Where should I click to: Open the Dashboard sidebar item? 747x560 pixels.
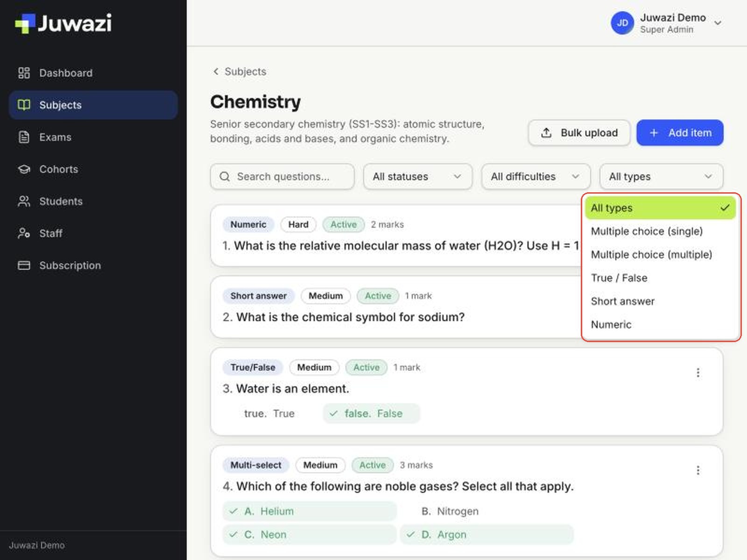[x=93, y=73]
